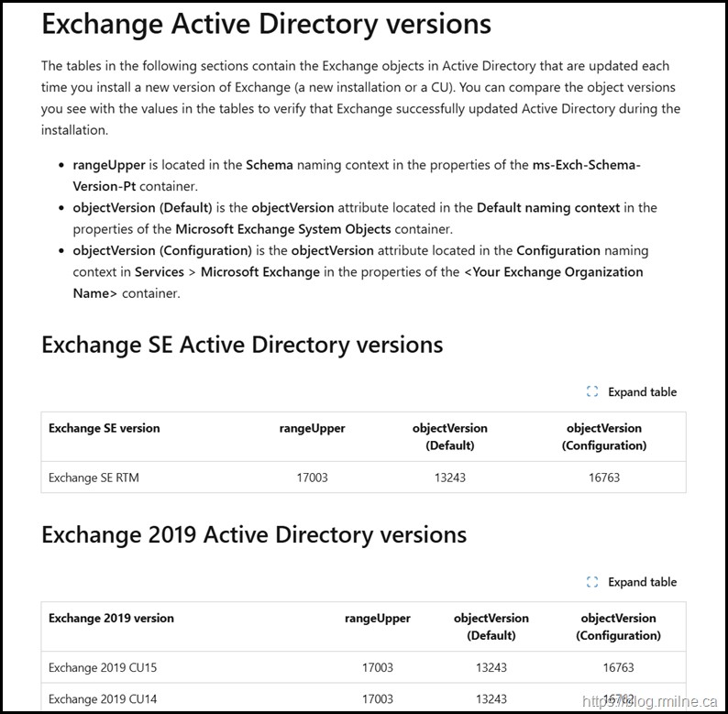The width and height of the screenshot is (728, 714).
Task: Click the bold 'Schema' word in the first bullet
Action: point(270,165)
